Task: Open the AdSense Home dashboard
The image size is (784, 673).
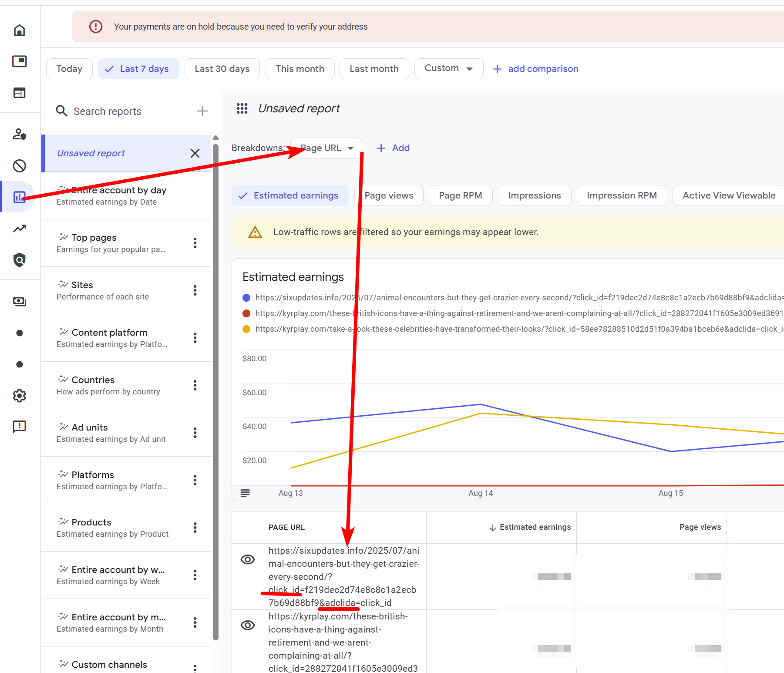Action: (x=19, y=30)
